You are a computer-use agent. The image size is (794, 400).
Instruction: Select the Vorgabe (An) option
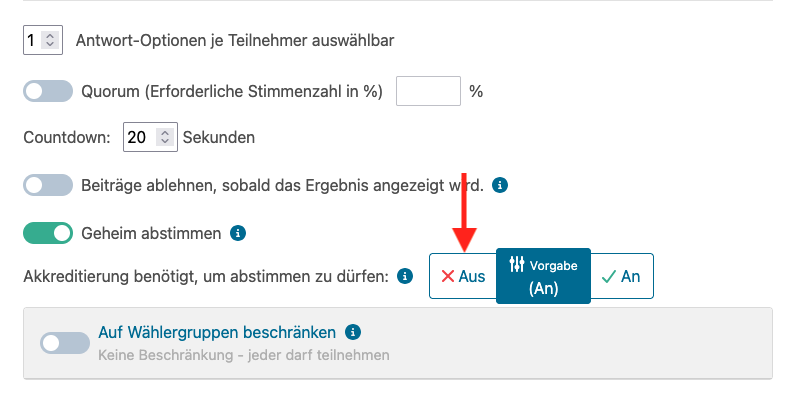point(543,276)
